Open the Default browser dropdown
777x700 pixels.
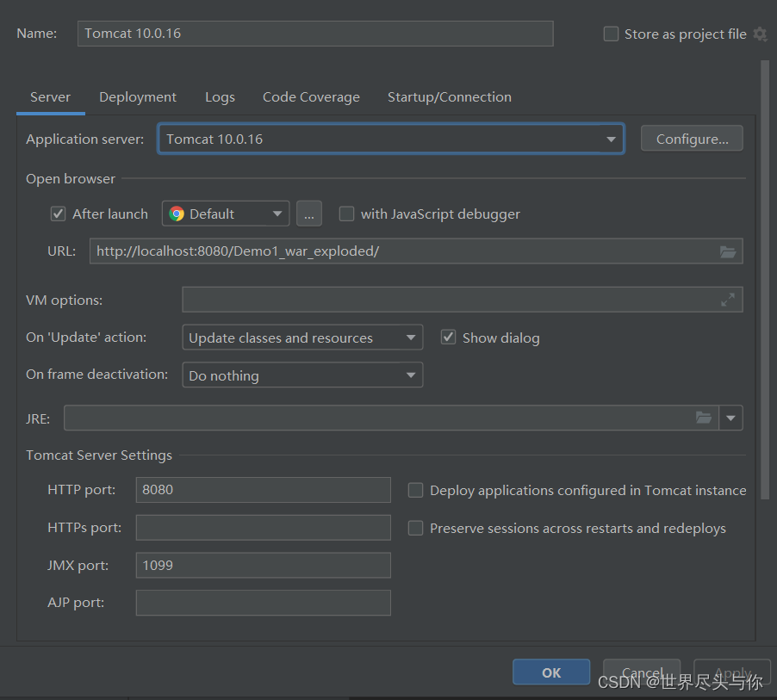click(226, 214)
